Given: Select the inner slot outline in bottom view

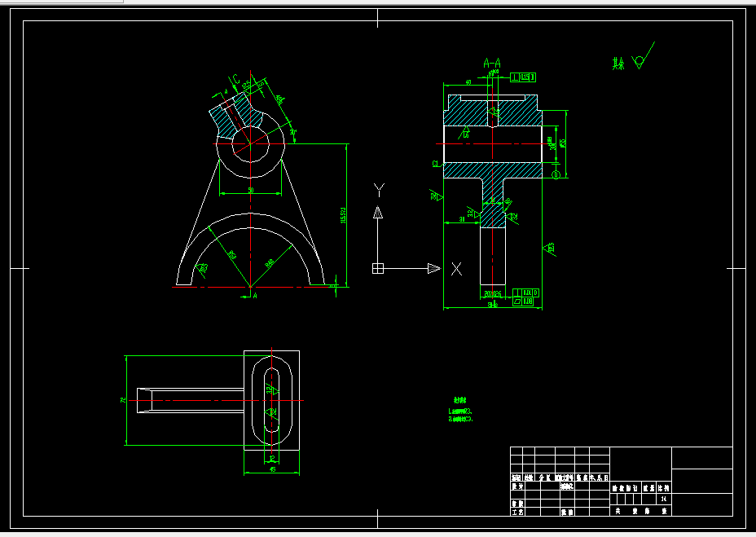Looking at the screenshot, I should tap(272, 400).
